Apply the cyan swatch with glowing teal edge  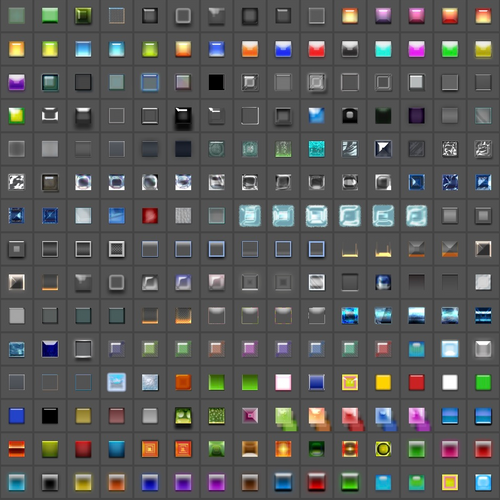[16, 482]
